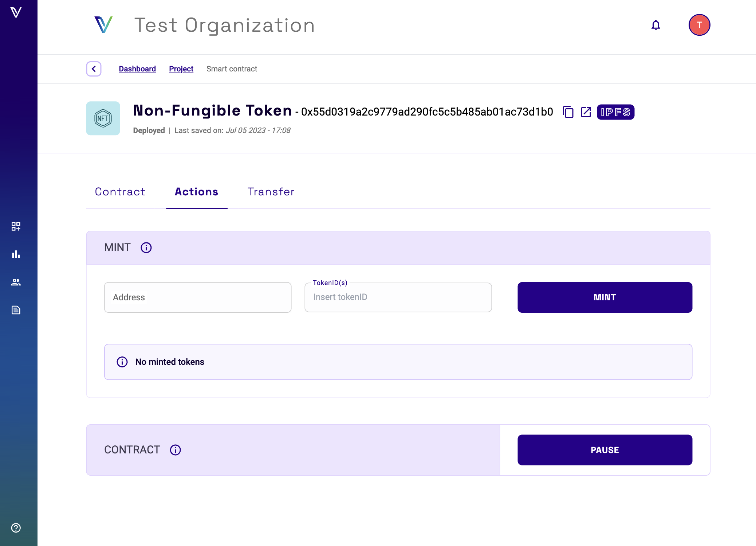Click the help question mark icon

16,528
